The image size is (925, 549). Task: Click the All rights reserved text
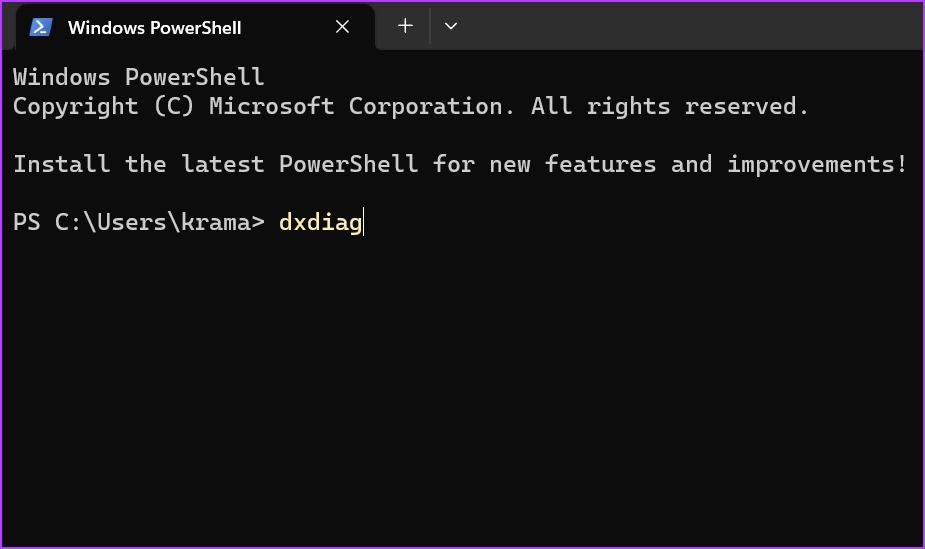670,106
